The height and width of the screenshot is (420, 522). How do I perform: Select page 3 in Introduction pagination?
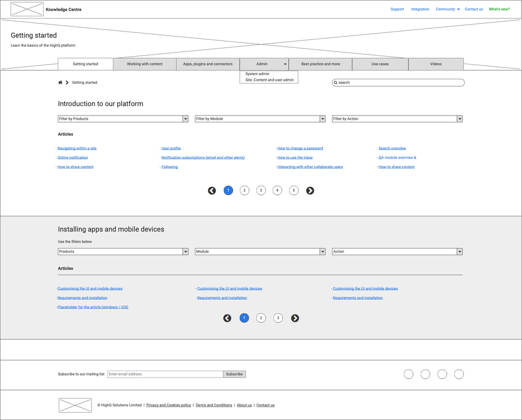261,191
